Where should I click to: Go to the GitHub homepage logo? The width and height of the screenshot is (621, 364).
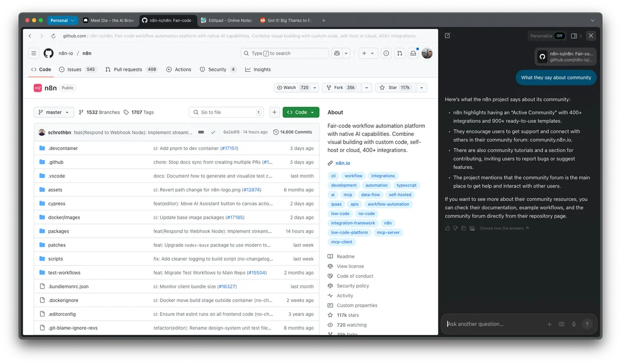(x=48, y=53)
